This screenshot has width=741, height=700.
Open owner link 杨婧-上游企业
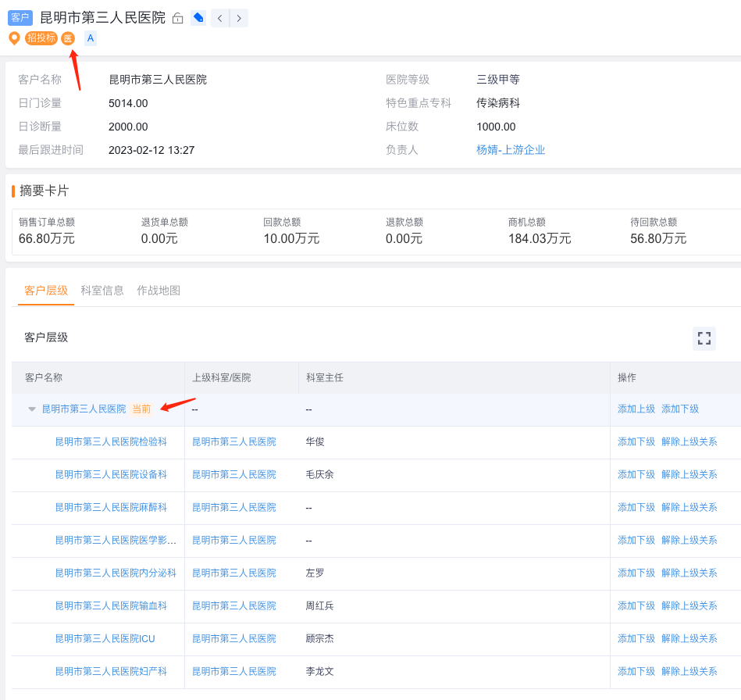click(511, 150)
